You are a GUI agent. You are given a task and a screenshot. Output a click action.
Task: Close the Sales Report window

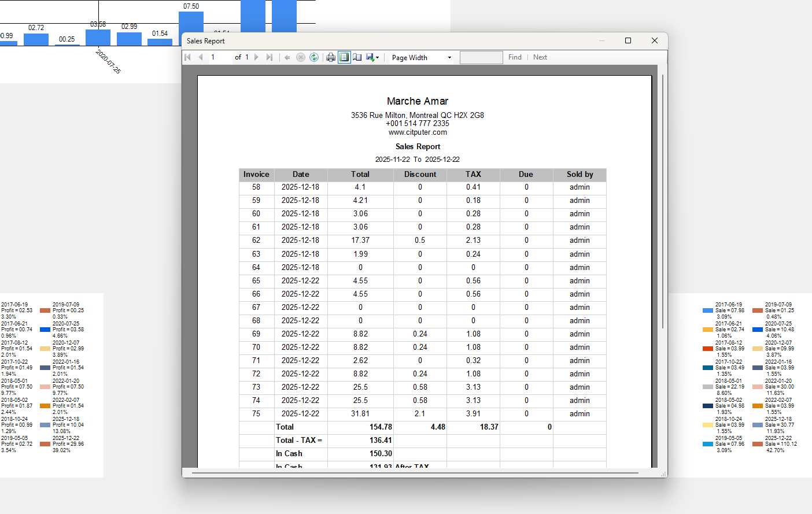click(655, 40)
